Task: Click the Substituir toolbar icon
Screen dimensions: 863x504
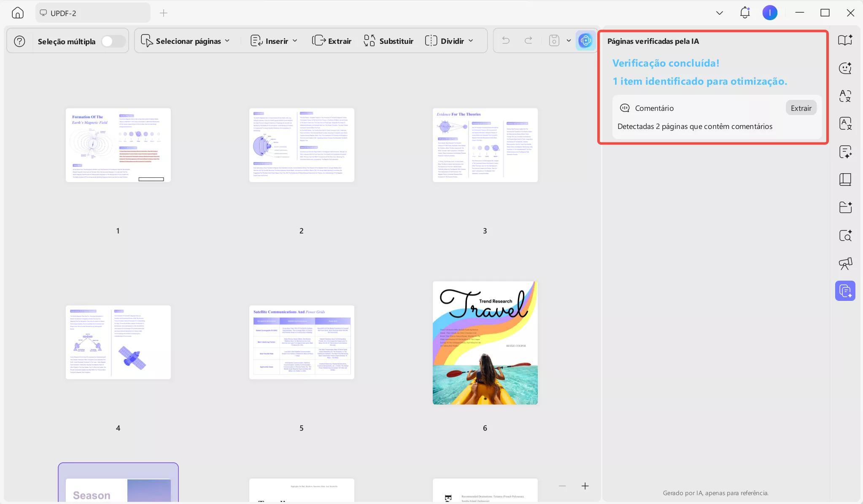Action: click(x=388, y=40)
